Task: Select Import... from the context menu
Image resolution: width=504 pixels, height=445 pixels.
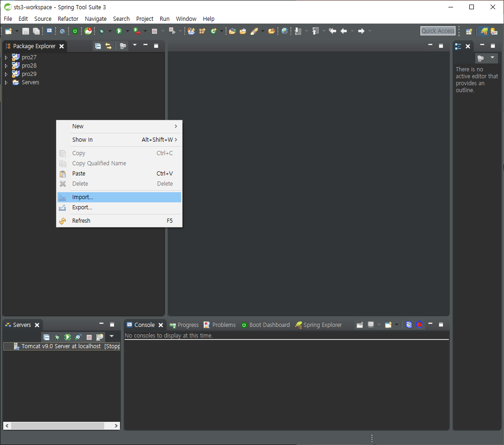Action: click(x=119, y=197)
